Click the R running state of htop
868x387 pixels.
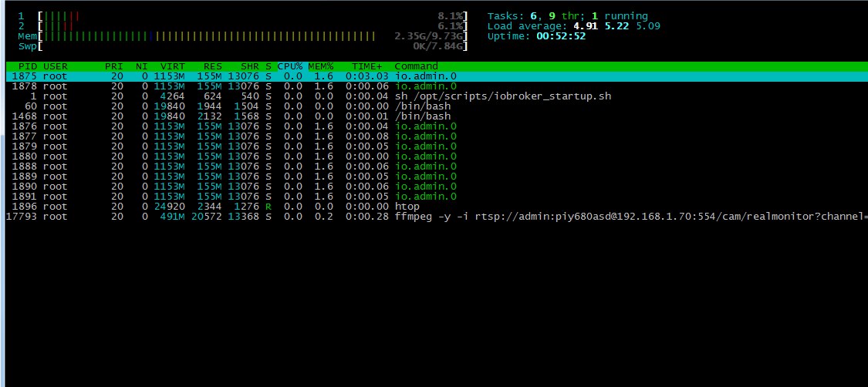(269, 206)
